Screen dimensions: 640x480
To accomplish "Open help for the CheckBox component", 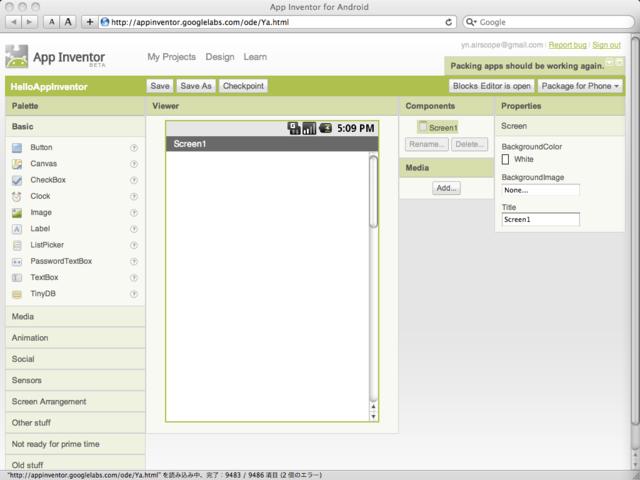I will tap(134, 180).
